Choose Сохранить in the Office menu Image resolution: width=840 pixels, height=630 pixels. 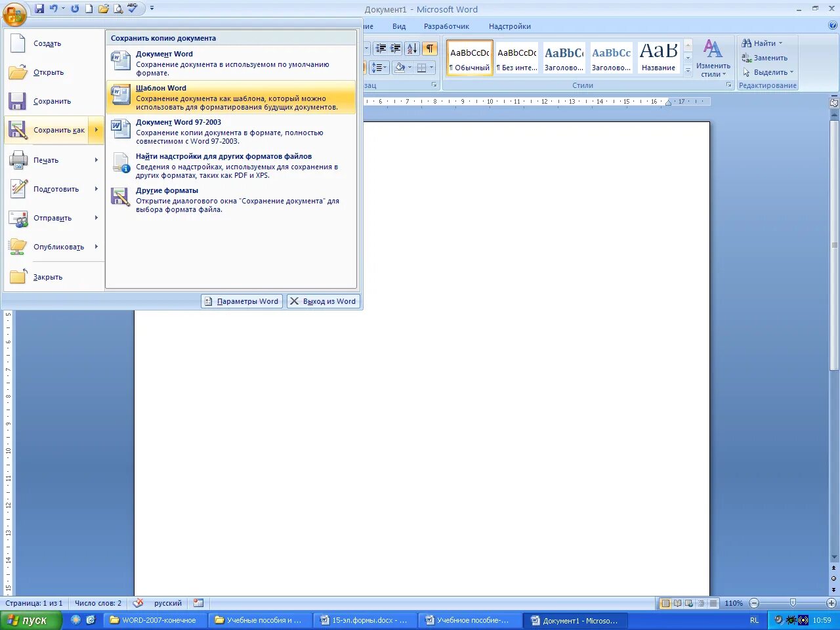click(x=54, y=101)
